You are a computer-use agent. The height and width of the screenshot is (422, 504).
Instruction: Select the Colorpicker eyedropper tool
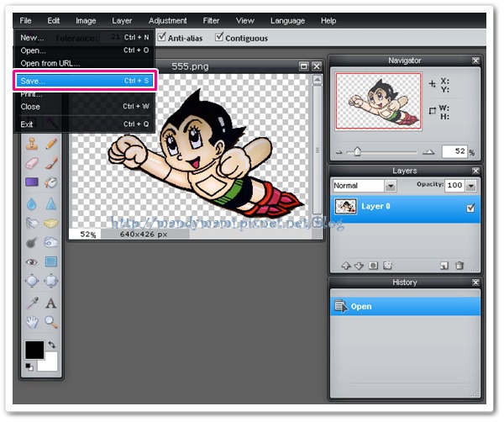32,303
